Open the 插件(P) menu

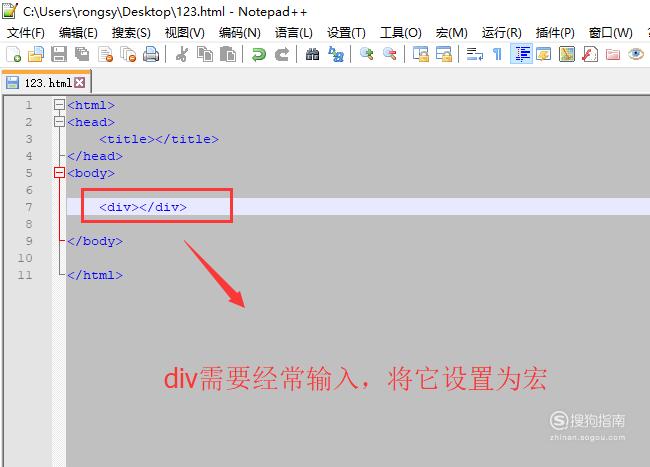(555, 32)
